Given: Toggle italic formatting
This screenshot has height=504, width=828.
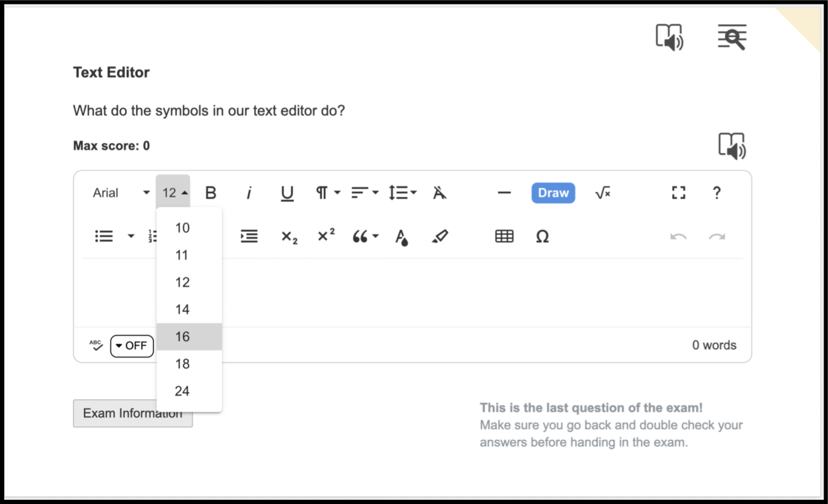Looking at the screenshot, I should click(x=249, y=193).
